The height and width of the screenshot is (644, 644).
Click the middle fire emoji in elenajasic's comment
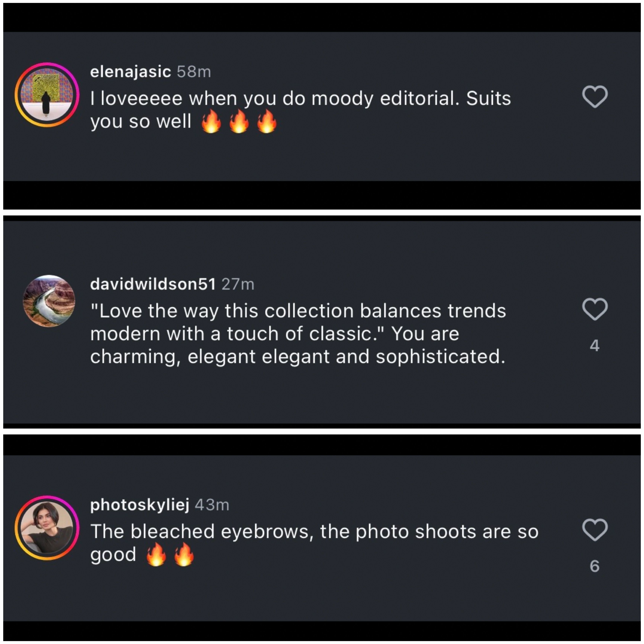(x=239, y=122)
